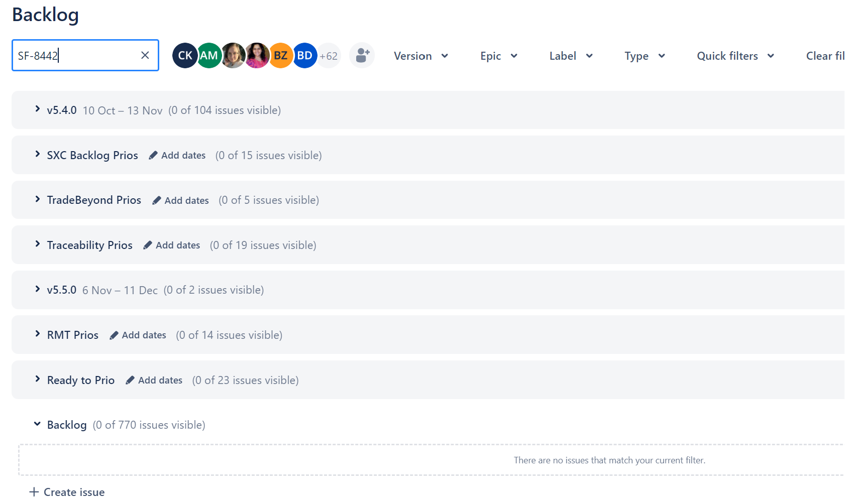Clear the search field with the X icon
845x504 pixels.
coord(145,55)
